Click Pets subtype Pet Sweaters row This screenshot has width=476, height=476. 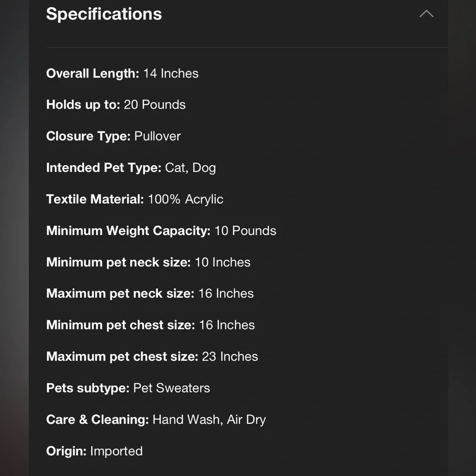click(128, 388)
